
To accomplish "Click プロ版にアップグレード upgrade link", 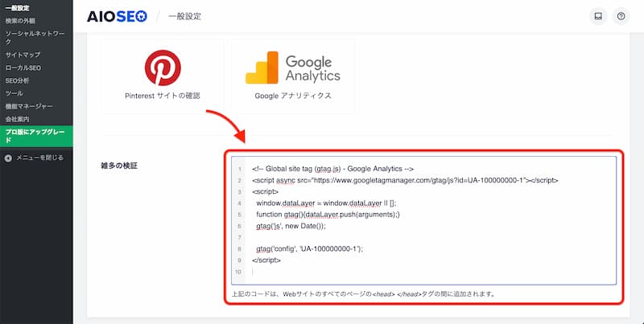I will 36,136.
